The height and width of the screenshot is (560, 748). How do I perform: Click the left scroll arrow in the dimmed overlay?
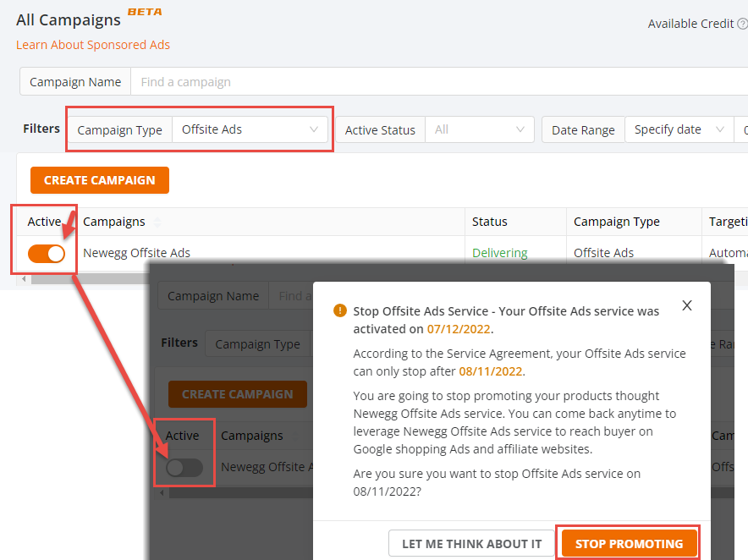pos(162,492)
